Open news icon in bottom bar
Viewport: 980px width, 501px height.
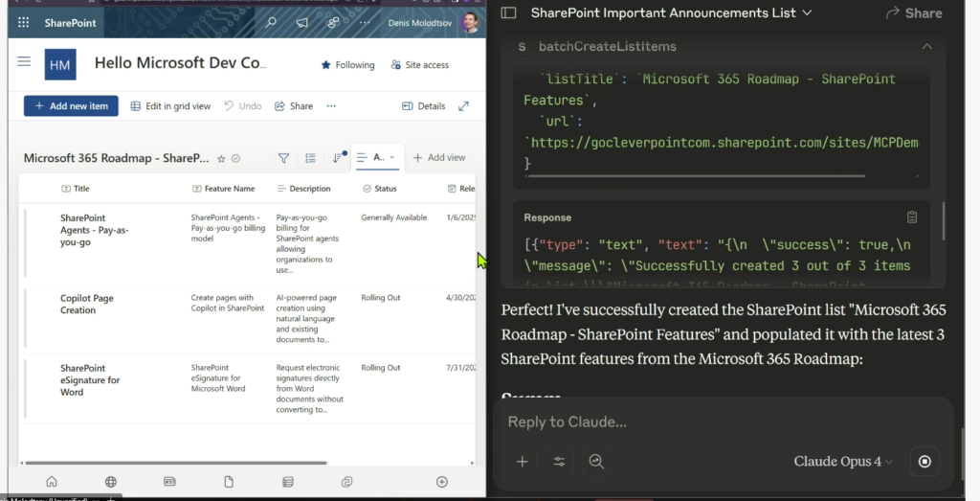tap(169, 481)
